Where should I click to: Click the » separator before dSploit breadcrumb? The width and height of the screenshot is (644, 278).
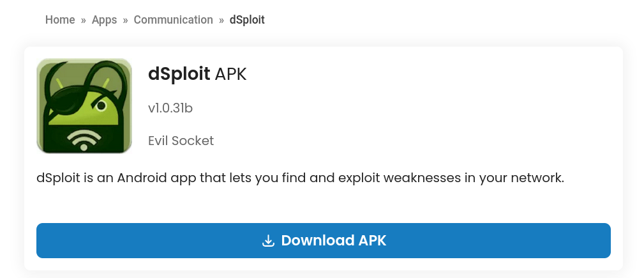click(221, 20)
